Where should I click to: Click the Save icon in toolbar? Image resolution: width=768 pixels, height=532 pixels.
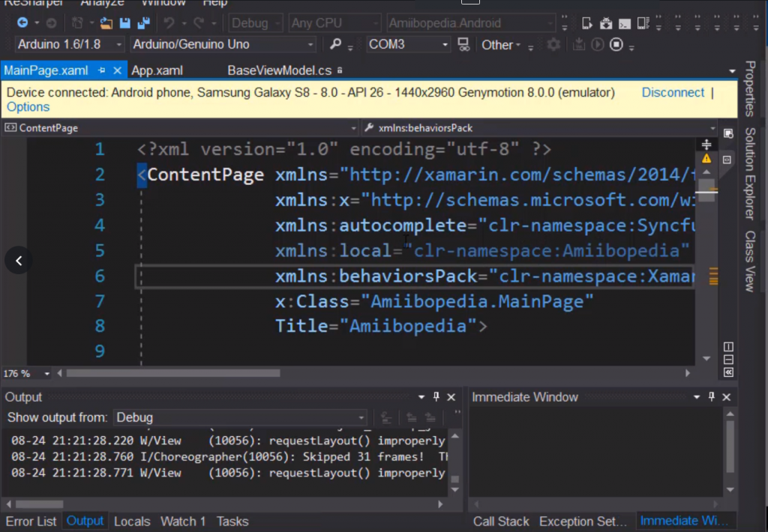point(125,22)
